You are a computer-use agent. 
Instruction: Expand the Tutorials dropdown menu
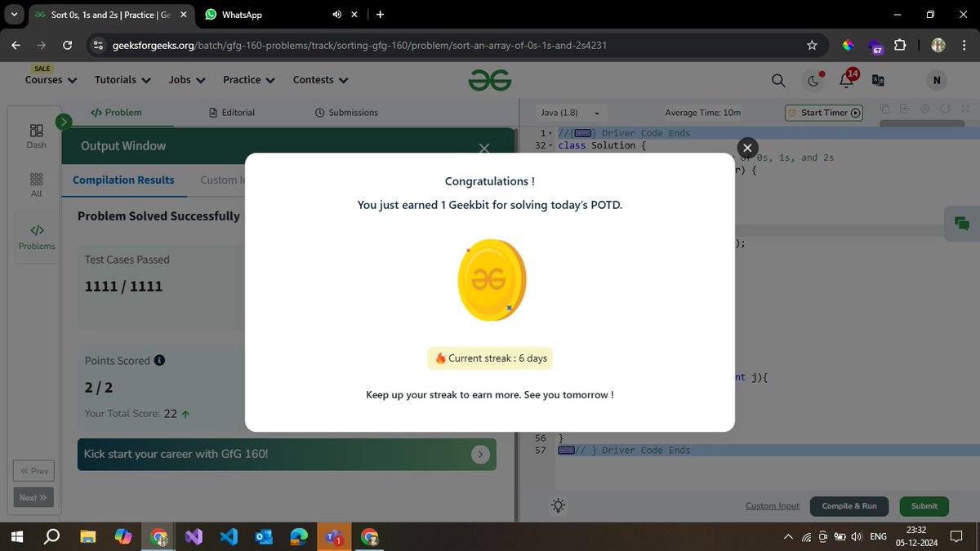[122, 80]
